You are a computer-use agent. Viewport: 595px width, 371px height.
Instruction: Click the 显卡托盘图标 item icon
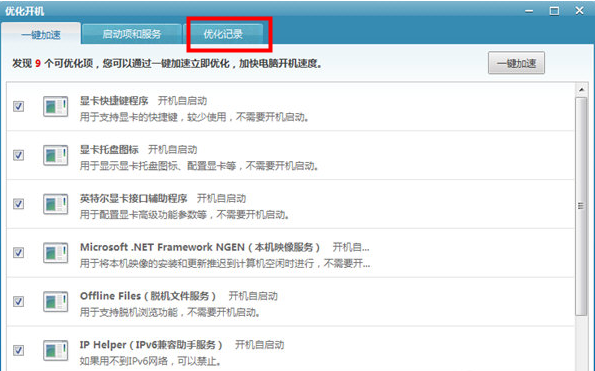[x=55, y=155]
